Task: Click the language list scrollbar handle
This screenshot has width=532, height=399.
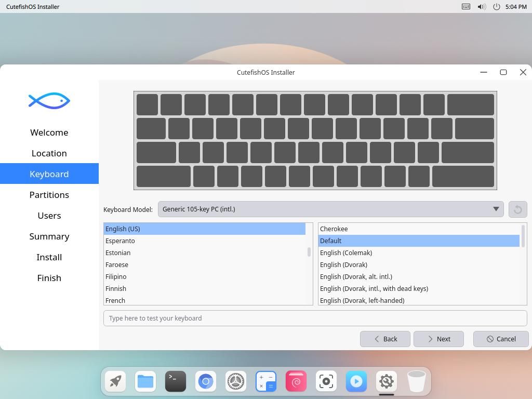Action: pos(309,252)
